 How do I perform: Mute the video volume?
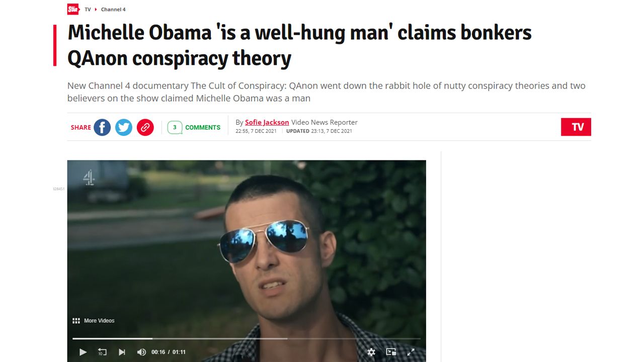pyautogui.click(x=141, y=352)
